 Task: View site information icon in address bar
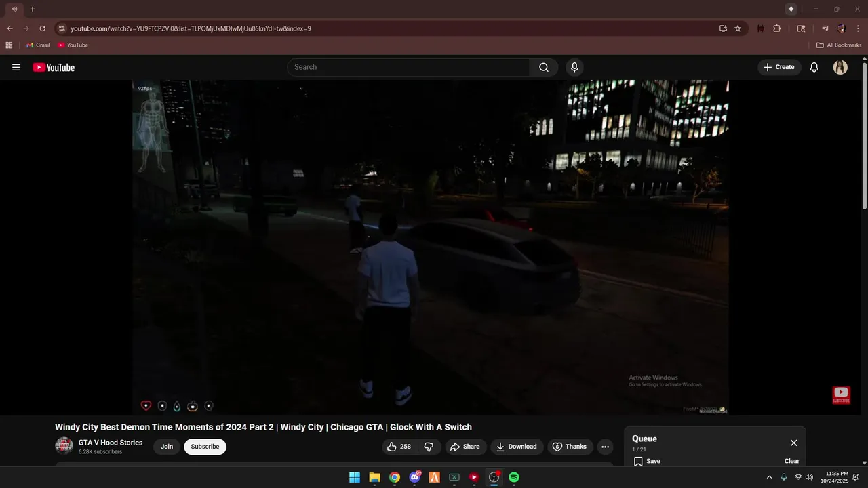pos(62,28)
